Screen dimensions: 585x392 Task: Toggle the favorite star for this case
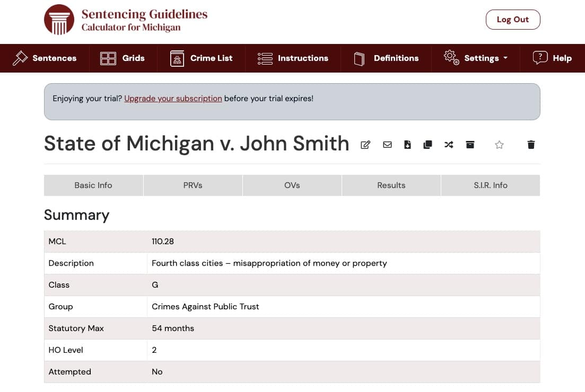click(499, 144)
